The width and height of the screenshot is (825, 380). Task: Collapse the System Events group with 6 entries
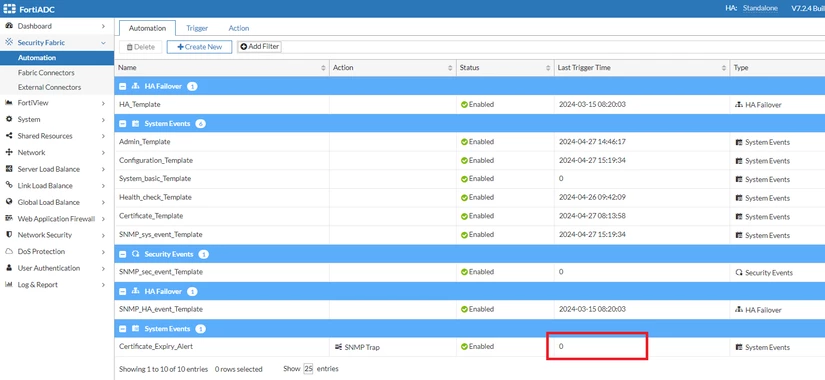[123, 124]
